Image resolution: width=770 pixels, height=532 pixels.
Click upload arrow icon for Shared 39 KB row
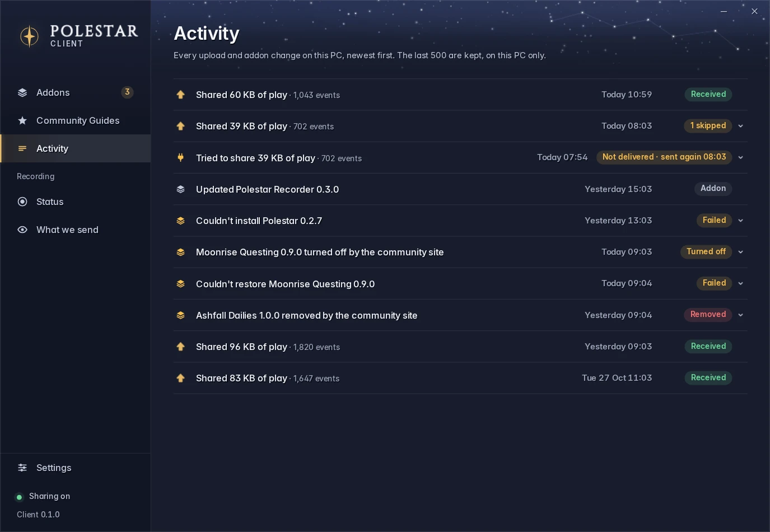(180, 126)
